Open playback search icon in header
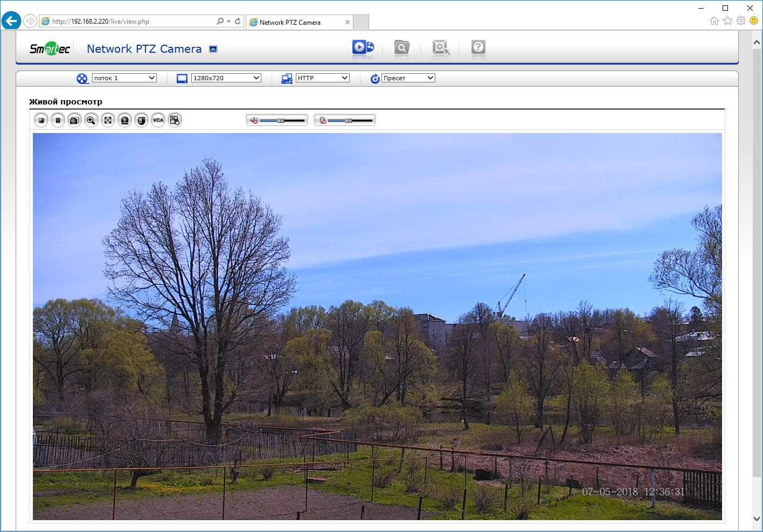Viewport: 763px width, 532px height. (401, 47)
